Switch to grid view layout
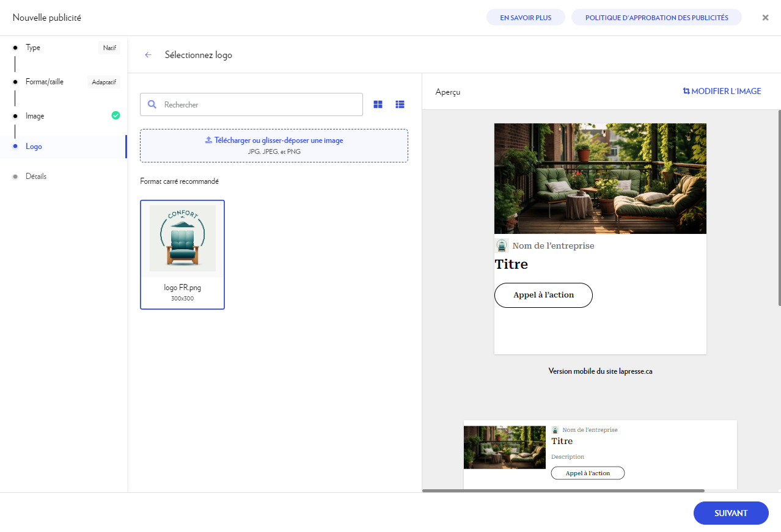The image size is (781, 532). tap(378, 104)
